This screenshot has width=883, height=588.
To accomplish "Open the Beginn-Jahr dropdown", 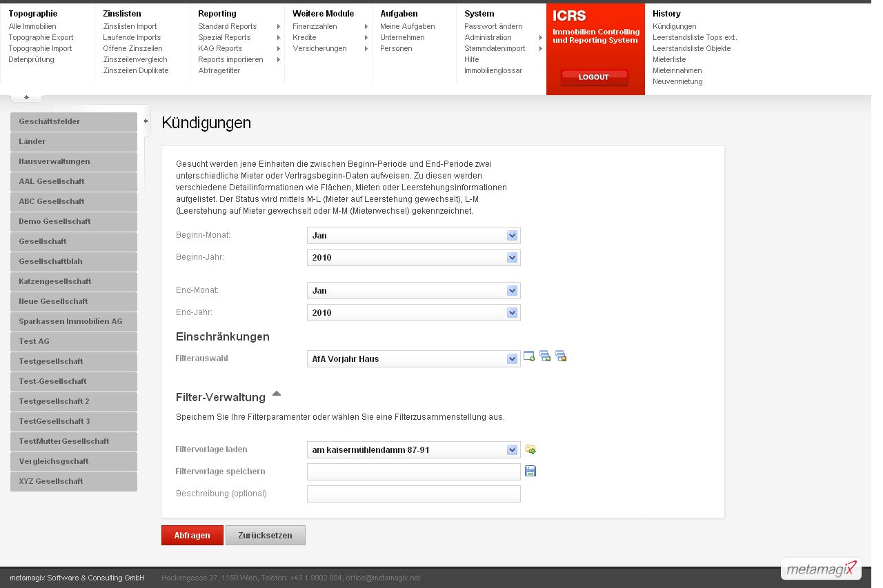I will [414, 257].
